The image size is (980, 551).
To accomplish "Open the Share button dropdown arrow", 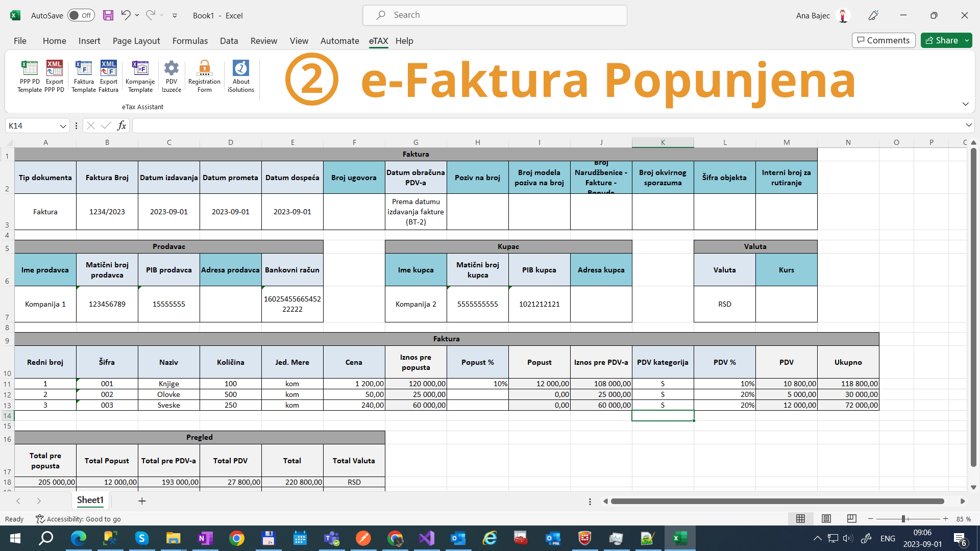I will click(x=967, y=40).
